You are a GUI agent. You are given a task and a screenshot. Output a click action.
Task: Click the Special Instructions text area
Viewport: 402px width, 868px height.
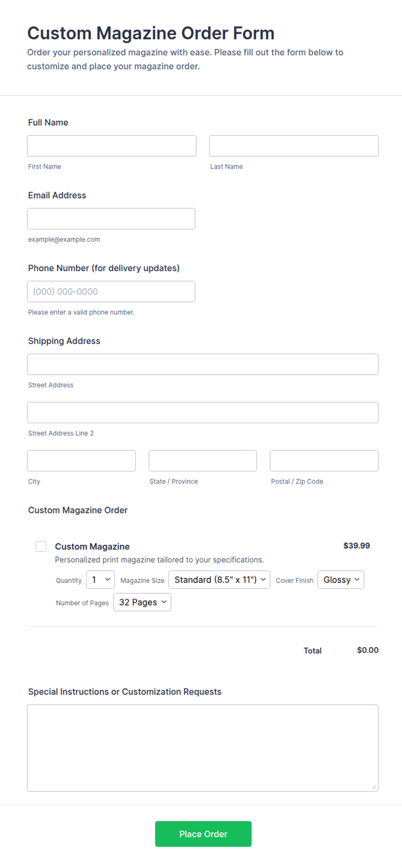(203, 748)
